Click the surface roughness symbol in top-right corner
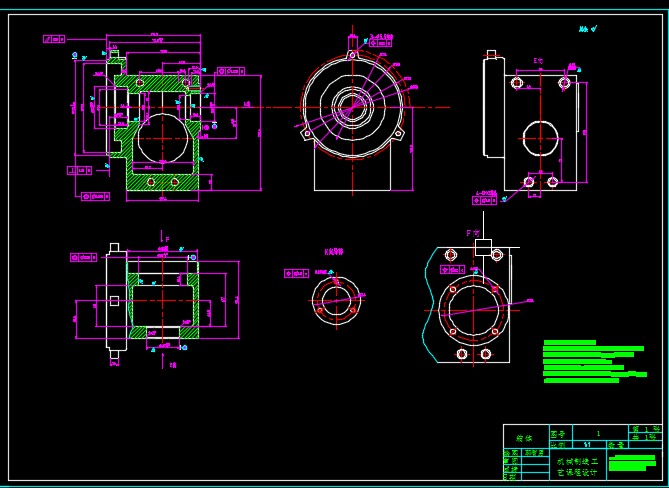This screenshot has height=488, width=669. [x=589, y=29]
